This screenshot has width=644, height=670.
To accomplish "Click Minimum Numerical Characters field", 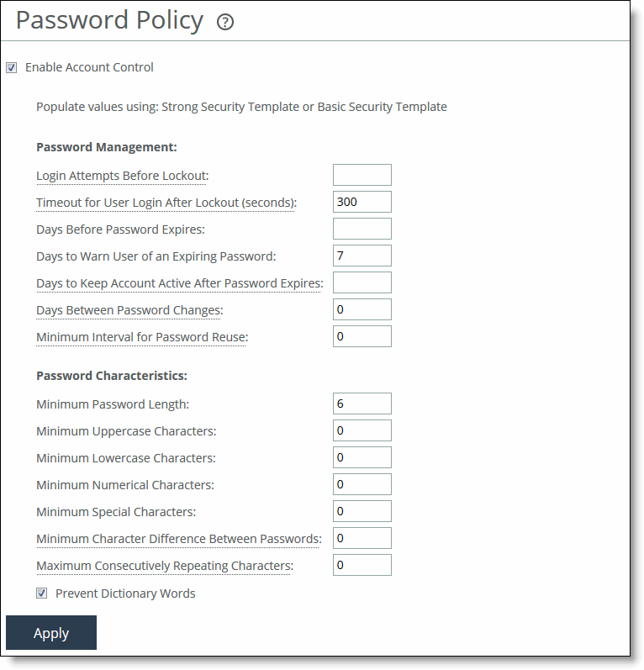I will tap(362, 484).
